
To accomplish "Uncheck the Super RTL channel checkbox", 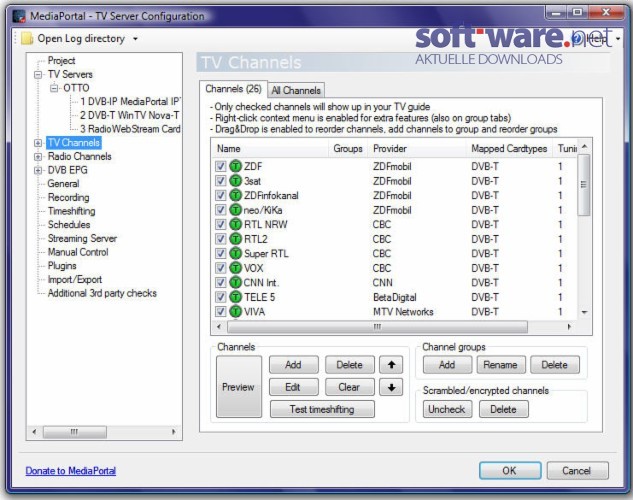I will (x=220, y=253).
